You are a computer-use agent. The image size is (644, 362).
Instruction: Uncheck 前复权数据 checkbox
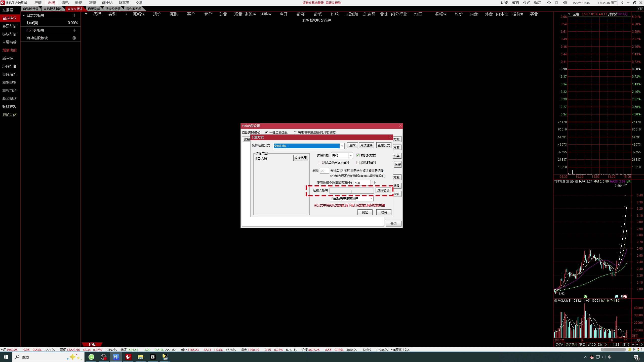coord(358,155)
